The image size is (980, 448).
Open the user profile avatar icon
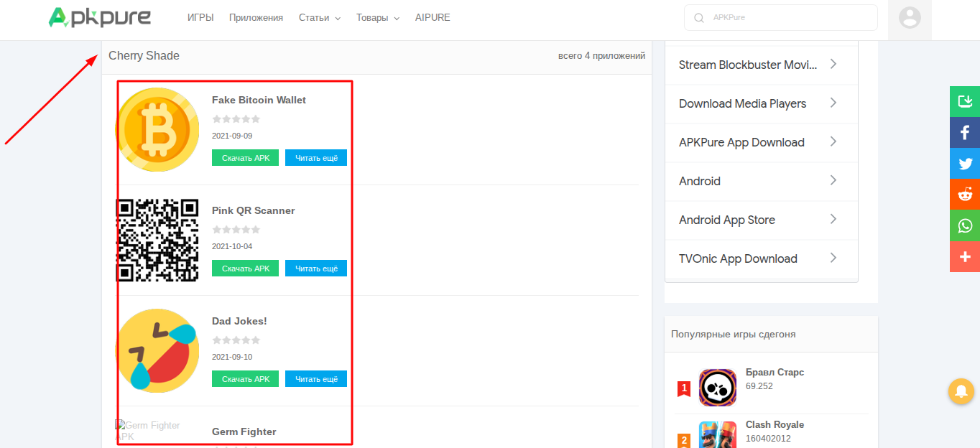tap(910, 18)
